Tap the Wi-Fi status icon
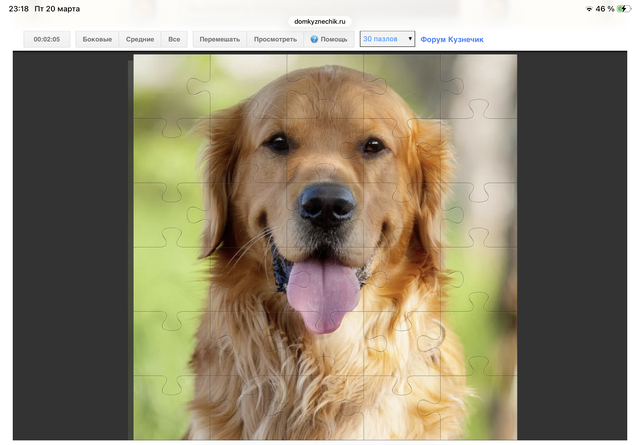640x445 pixels. [x=588, y=8]
